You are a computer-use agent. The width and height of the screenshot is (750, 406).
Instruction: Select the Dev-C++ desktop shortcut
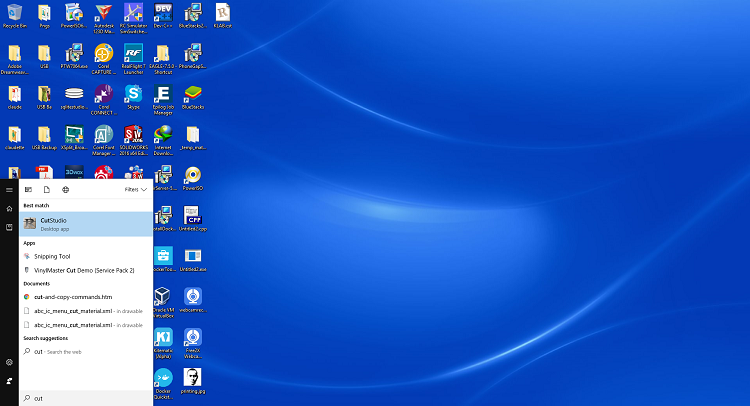(x=163, y=16)
